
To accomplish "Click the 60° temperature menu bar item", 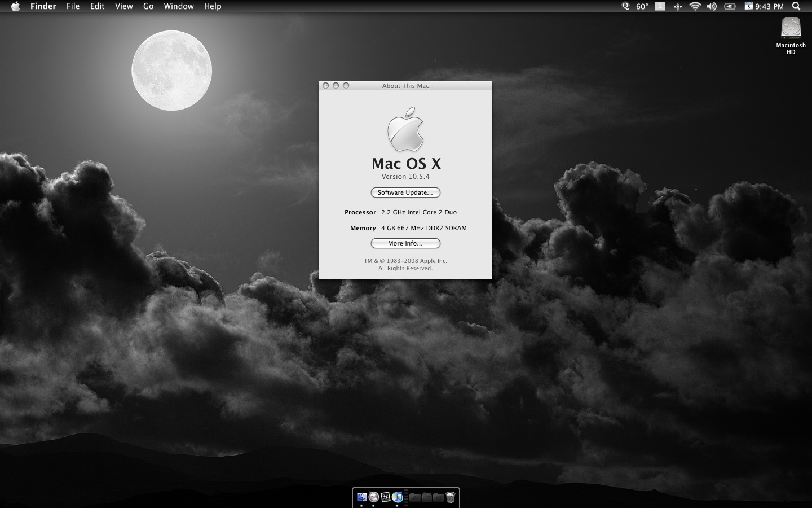I will click(x=642, y=6).
